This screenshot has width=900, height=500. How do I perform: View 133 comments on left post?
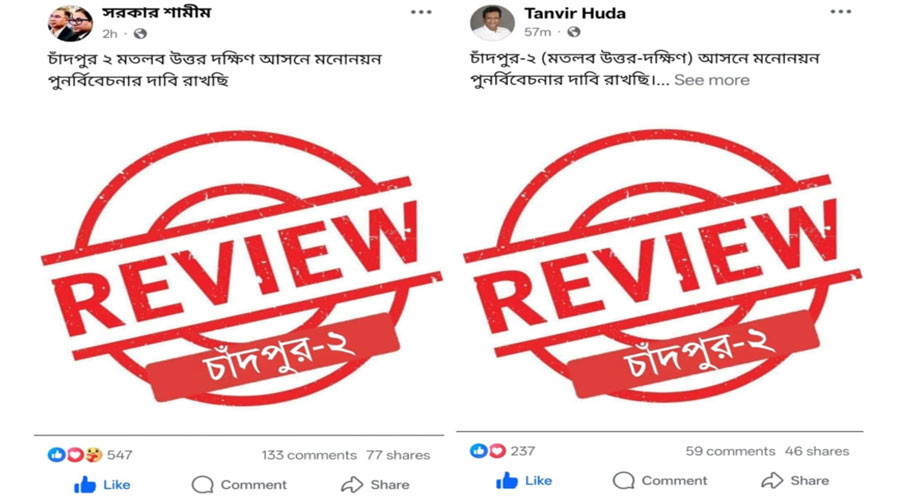tap(309, 455)
